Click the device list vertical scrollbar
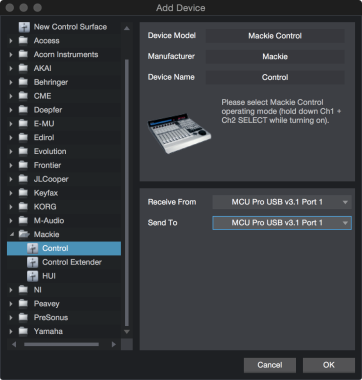This screenshot has height=380, width=362. 127,193
